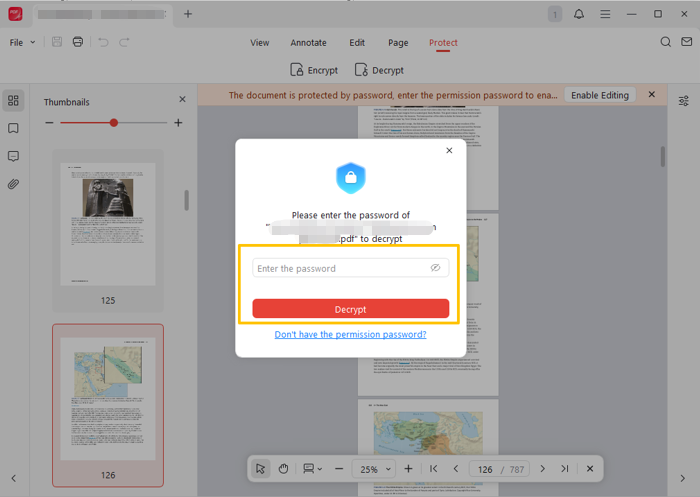Screen dimensions: 700x497
Task: Collapse the left sidebar arrow
Action: 14,478
